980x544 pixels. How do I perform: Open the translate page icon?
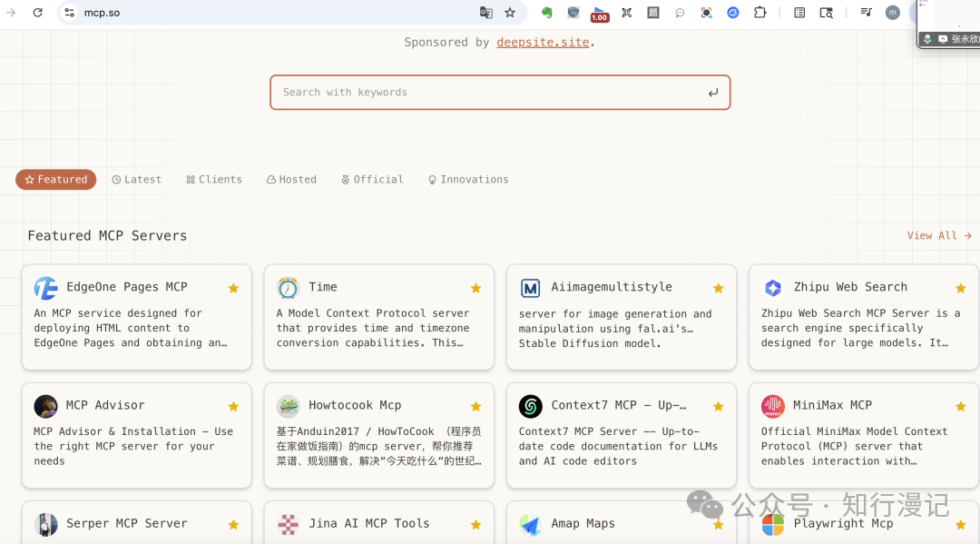[x=485, y=13]
